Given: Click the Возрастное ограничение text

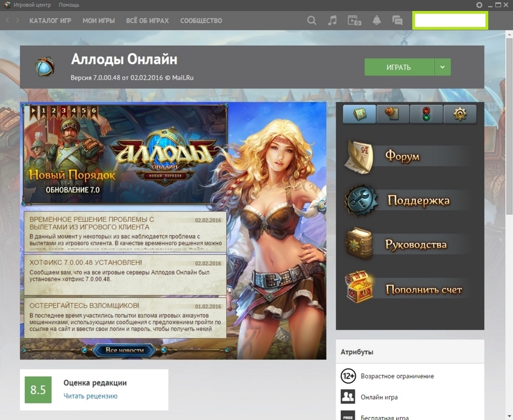Looking at the screenshot, I should point(397,376).
